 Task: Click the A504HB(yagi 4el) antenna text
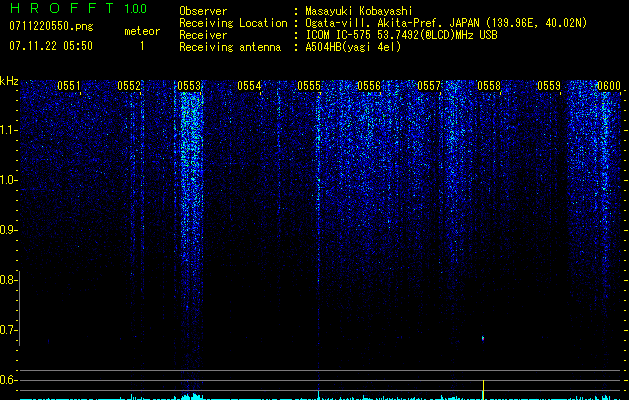coord(353,47)
